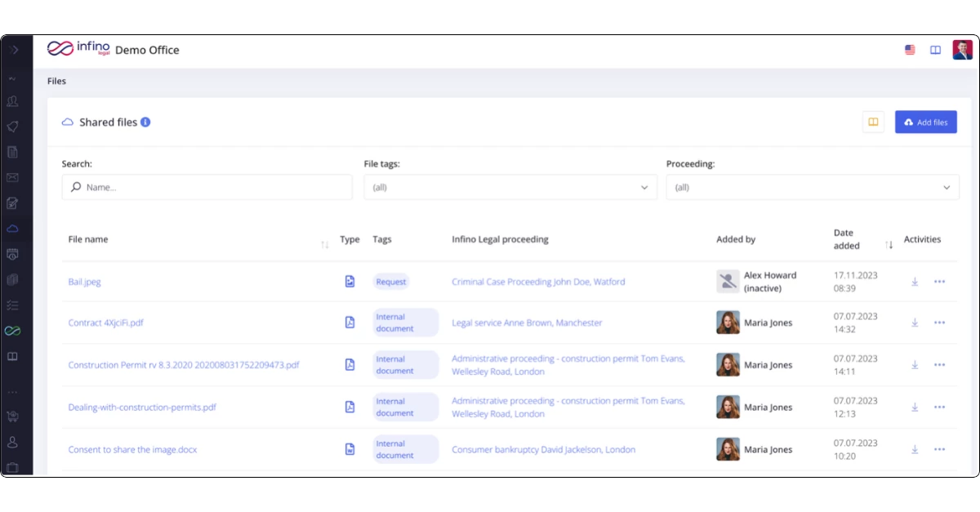980x512 pixels.
Task: Switch language via US flag icon
Action: tap(910, 50)
